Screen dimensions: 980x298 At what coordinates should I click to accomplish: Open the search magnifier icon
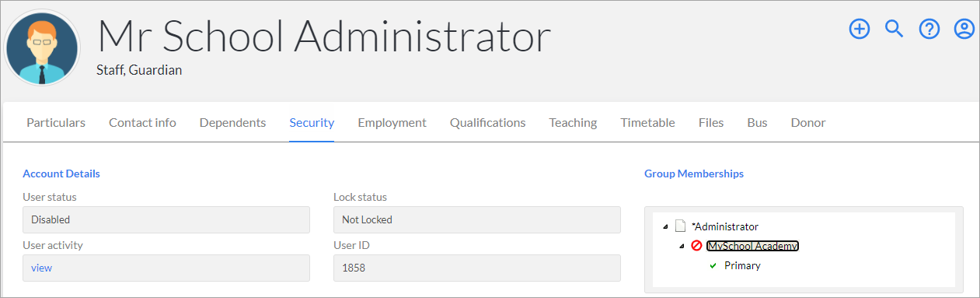tap(895, 30)
